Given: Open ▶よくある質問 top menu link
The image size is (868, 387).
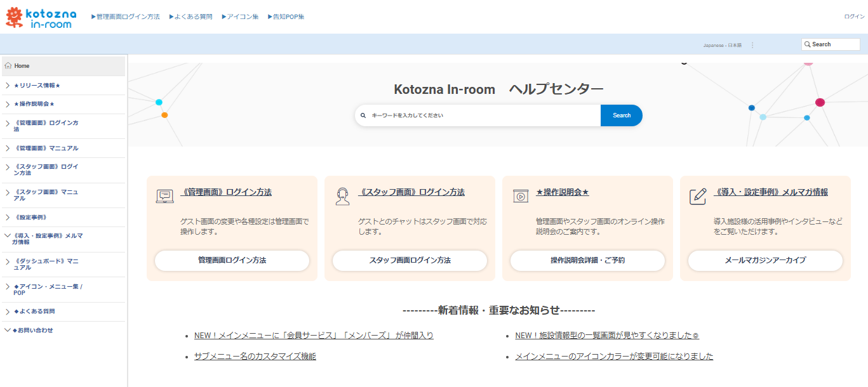Looking at the screenshot, I should click(190, 16).
